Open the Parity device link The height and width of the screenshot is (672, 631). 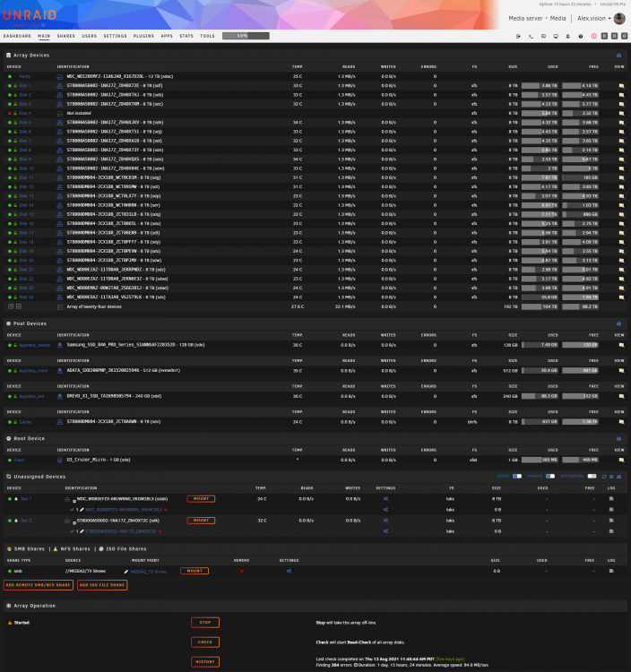tap(25, 76)
